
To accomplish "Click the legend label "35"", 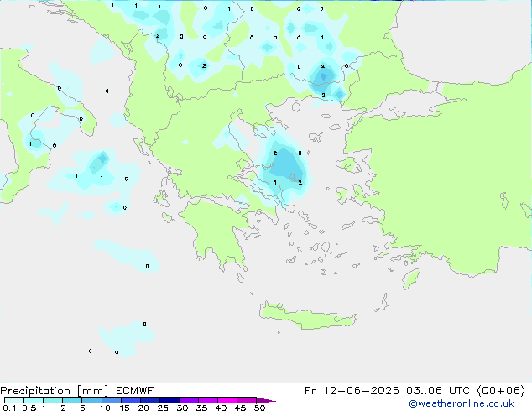I will (x=201, y=408).
